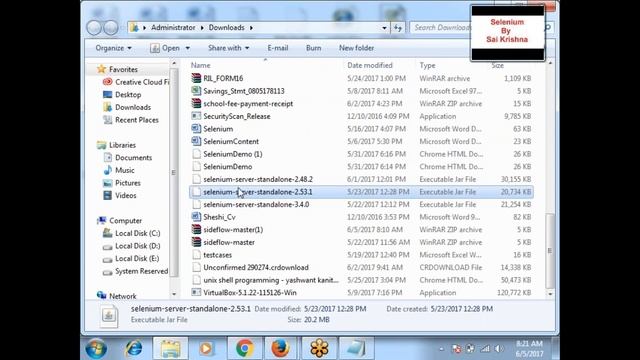This screenshot has height=360, width=640.
Task: Sort files by Type column header
Action: (x=427, y=65)
